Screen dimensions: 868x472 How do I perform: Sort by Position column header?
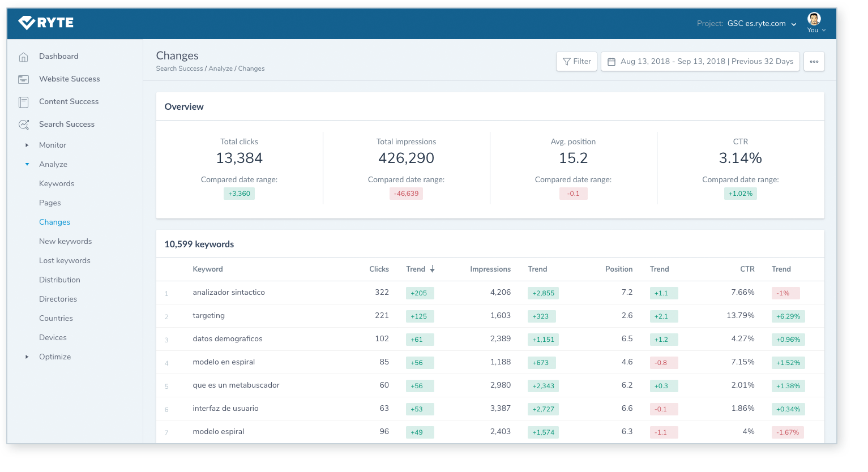pos(619,269)
